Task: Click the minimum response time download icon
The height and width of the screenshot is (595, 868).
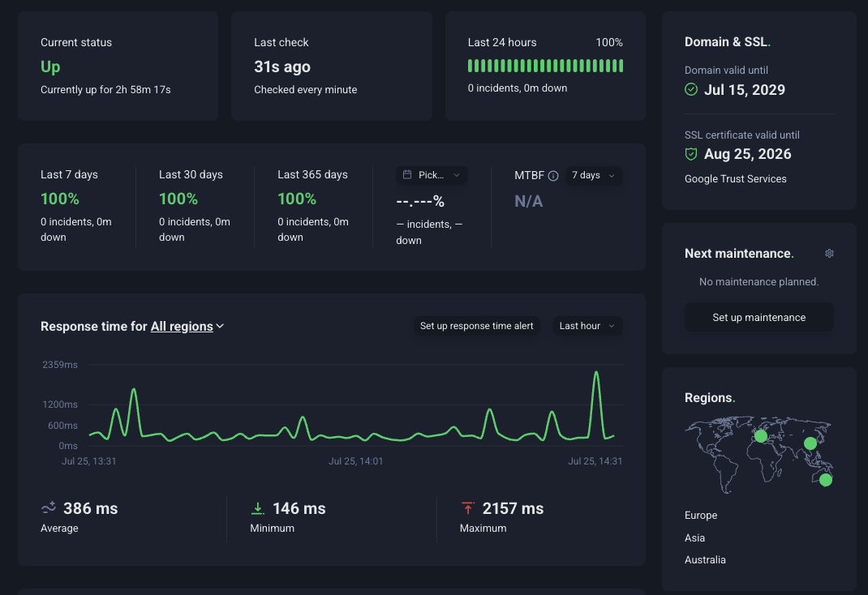Action: (257, 508)
